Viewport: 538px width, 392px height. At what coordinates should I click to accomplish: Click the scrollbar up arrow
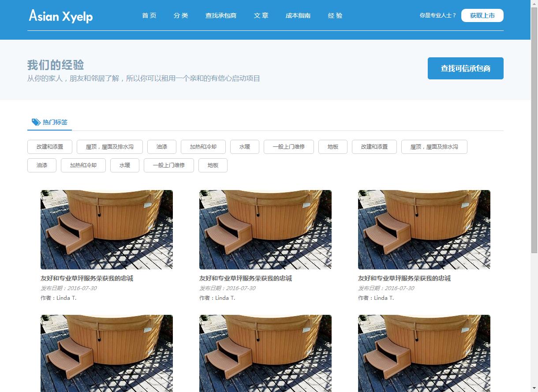[x=534, y=4]
